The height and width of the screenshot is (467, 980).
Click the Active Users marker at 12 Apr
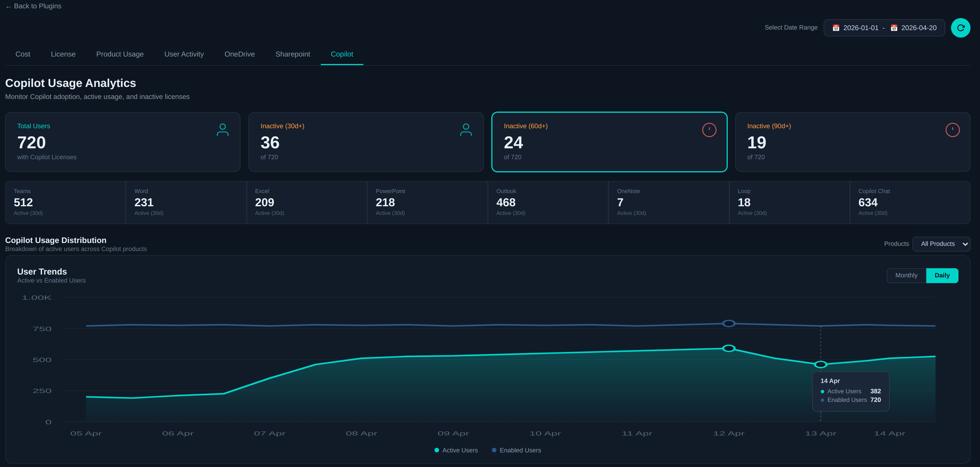click(x=729, y=348)
